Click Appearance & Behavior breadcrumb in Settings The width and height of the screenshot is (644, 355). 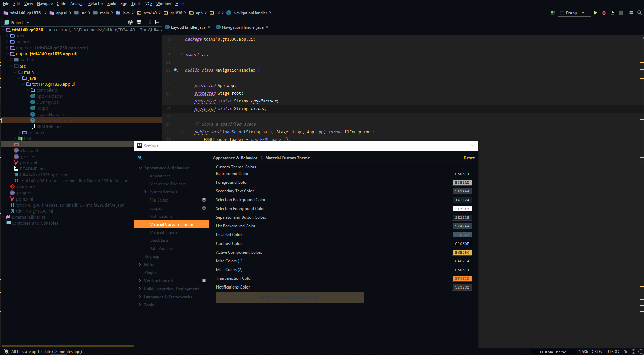(235, 158)
